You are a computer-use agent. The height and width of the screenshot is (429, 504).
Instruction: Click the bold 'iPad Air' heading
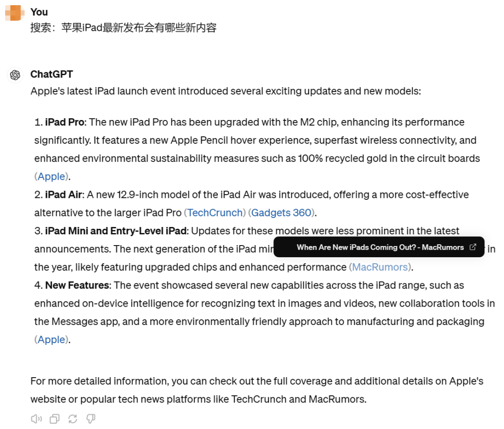[63, 195]
